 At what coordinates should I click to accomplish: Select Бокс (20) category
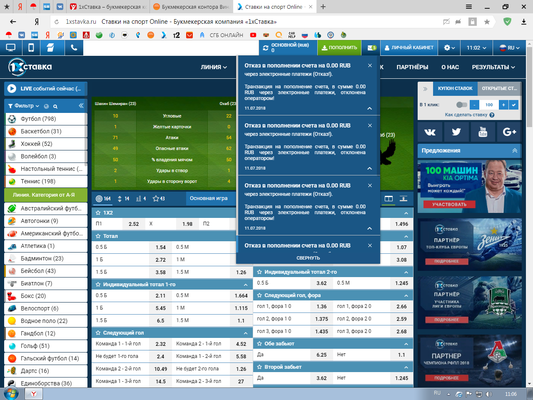(x=46, y=296)
